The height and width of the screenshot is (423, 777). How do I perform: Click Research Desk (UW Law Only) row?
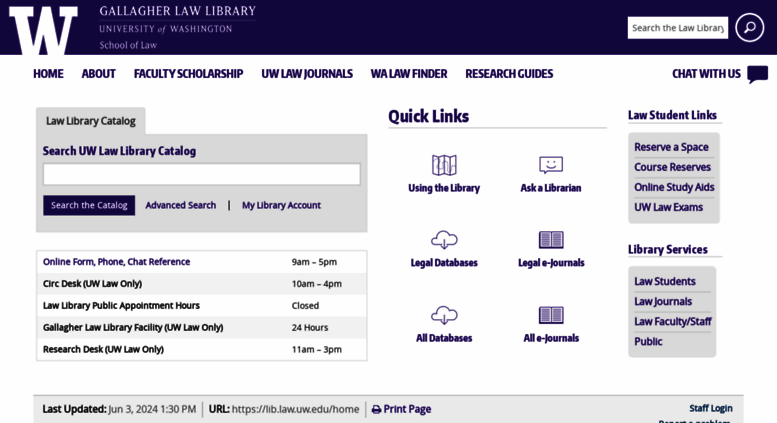(202, 349)
